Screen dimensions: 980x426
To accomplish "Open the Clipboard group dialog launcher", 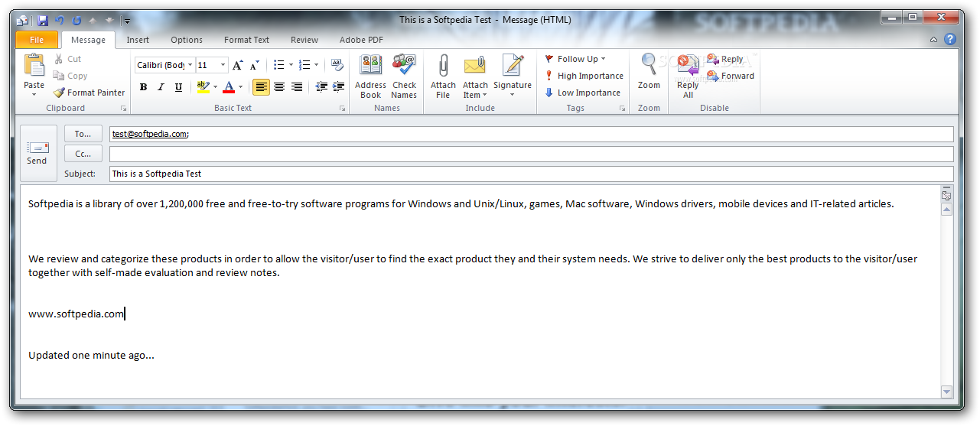I will point(123,109).
